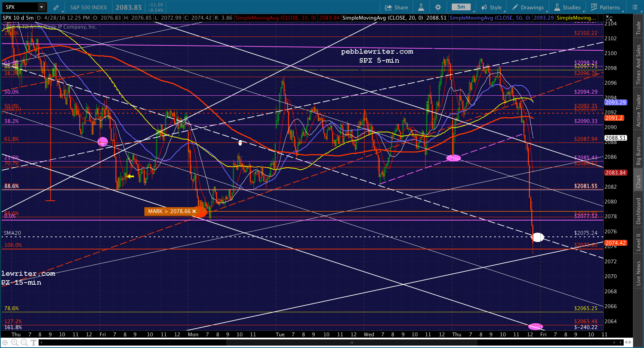
Task: Click the zoom out magnifier icon
Action: pyautogui.click(x=24, y=342)
